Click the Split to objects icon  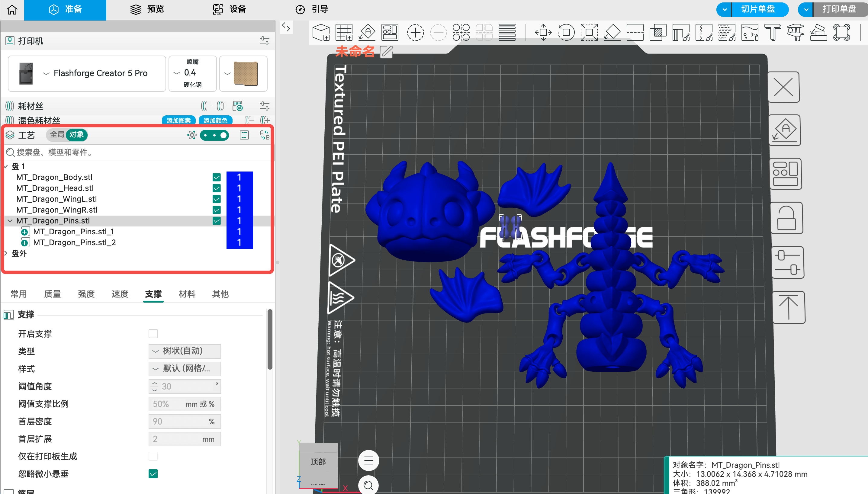point(461,33)
